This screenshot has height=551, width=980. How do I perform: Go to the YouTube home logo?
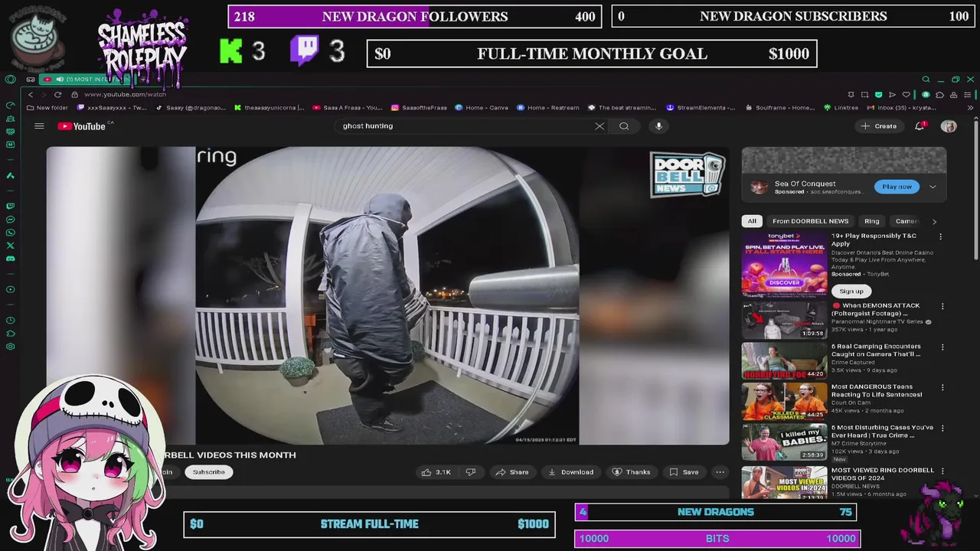(82, 126)
